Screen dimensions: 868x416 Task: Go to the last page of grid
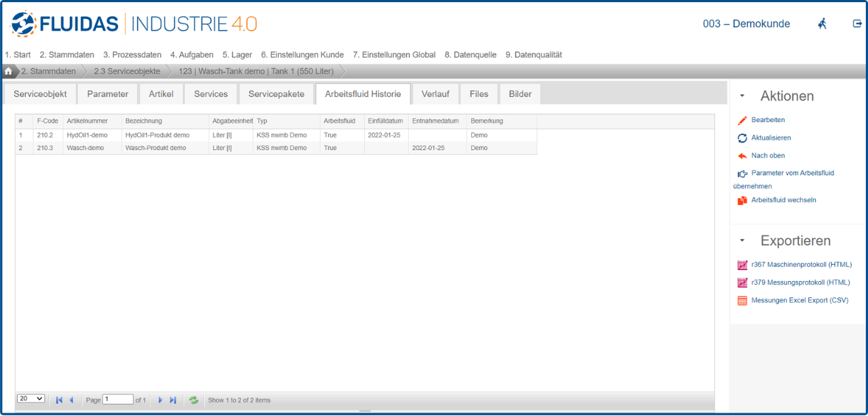point(173,400)
